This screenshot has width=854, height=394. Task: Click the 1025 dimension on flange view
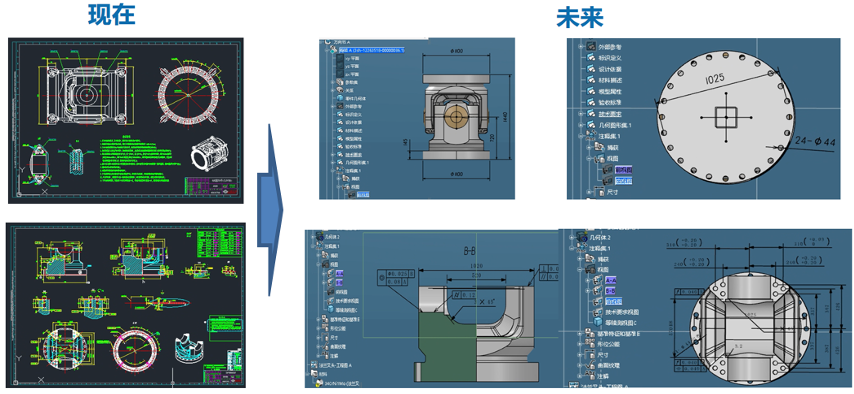[x=714, y=78]
